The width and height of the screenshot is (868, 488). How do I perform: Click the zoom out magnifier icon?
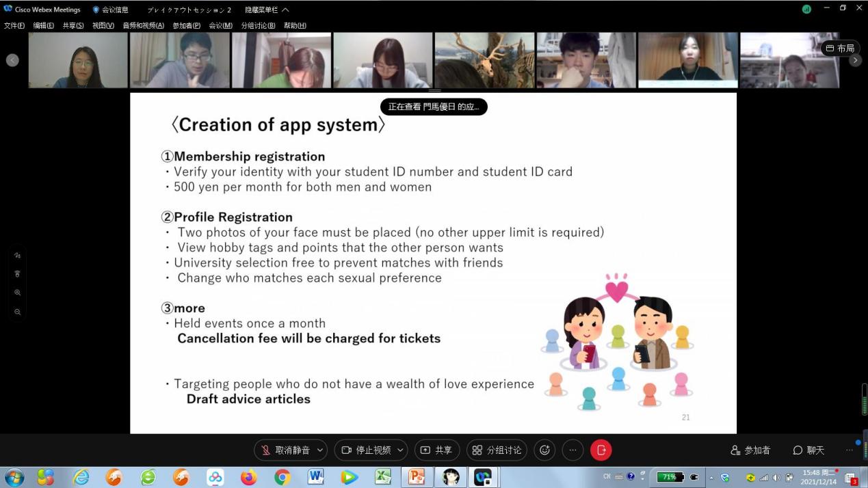[x=18, y=312]
